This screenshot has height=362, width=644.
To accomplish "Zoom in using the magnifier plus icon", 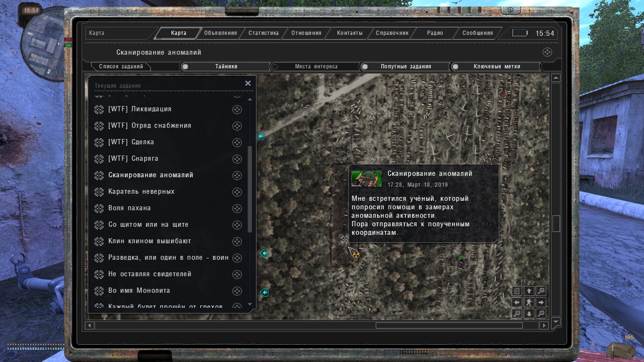I will pos(541,291).
